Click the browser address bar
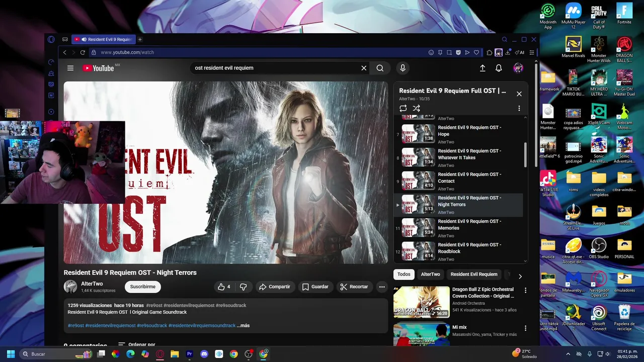Image resolution: width=644 pixels, height=362 pixels. coord(257,52)
